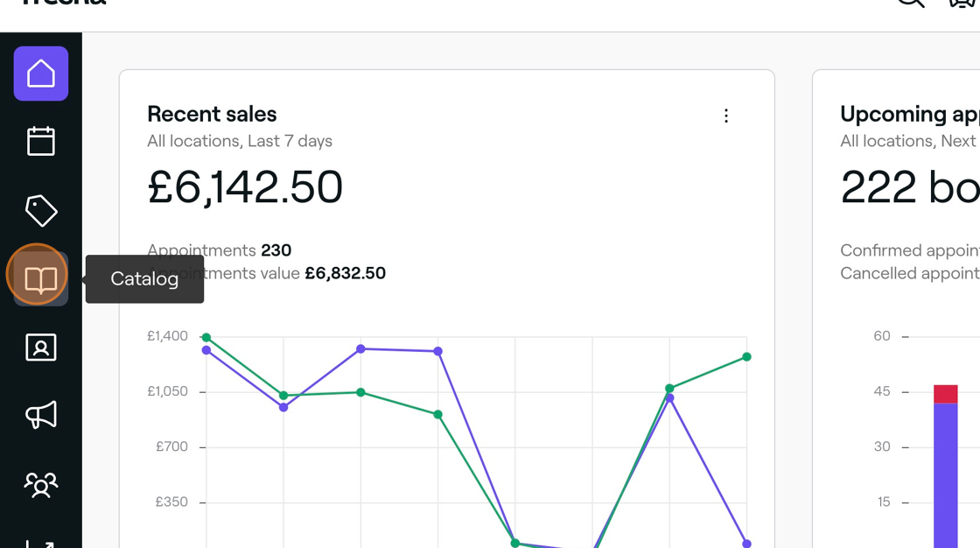Open the Catalog book icon
The height and width of the screenshot is (548, 980).
coord(40,279)
